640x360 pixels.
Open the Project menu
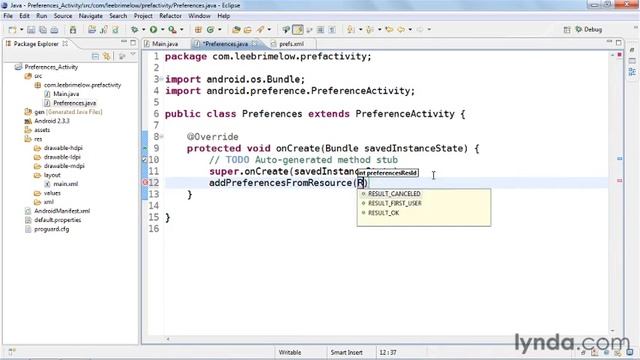coord(143,16)
